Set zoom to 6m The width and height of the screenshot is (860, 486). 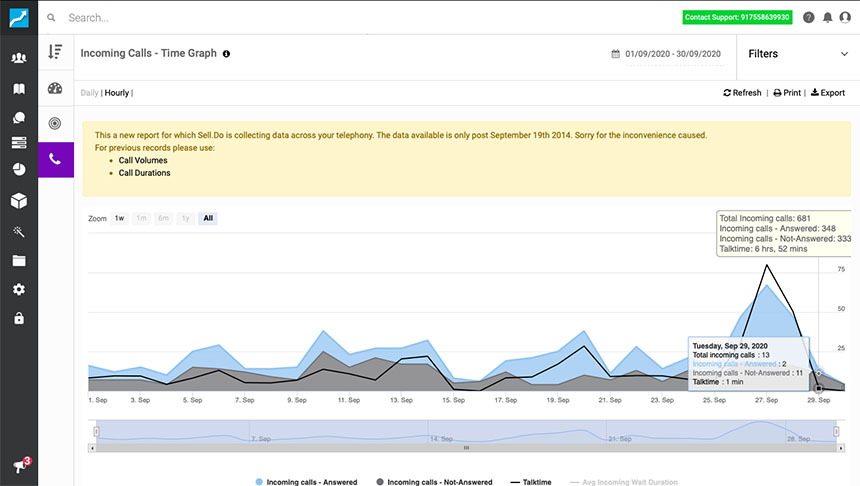pyautogui.click(x=163, y=218)
